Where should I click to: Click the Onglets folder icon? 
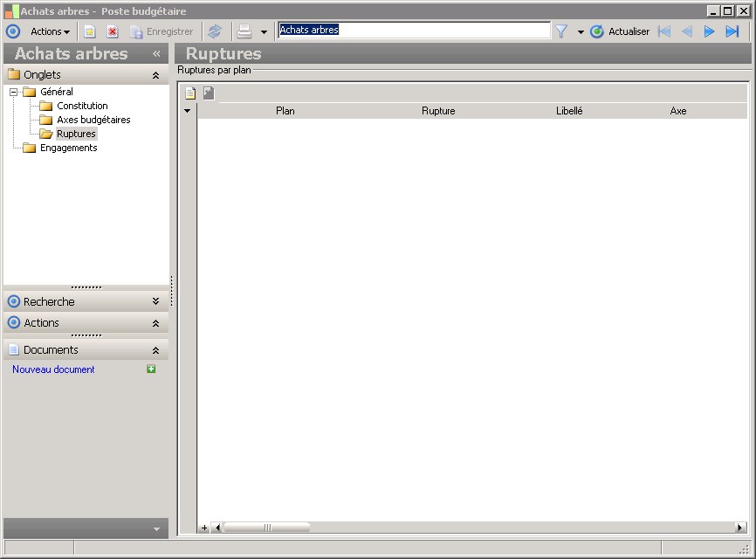[x=14, y=74]
